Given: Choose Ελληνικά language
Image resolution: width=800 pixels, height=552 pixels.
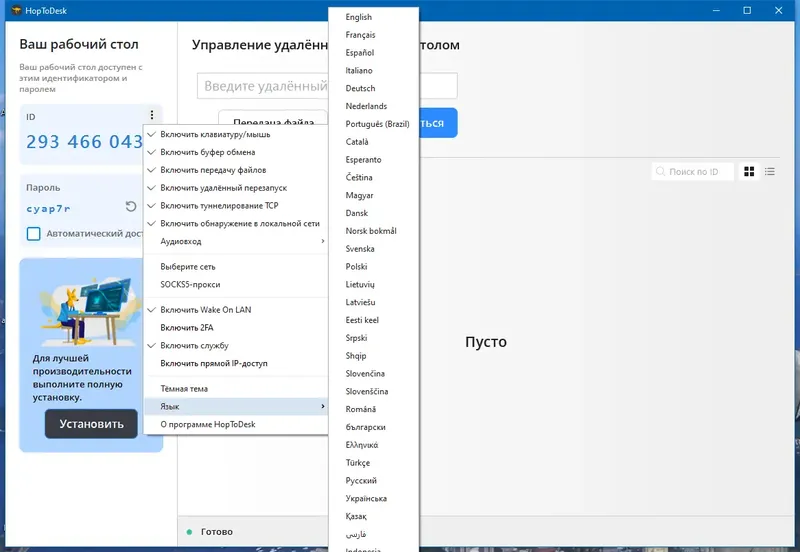Looking at the screenshot, I should (373, 445).
